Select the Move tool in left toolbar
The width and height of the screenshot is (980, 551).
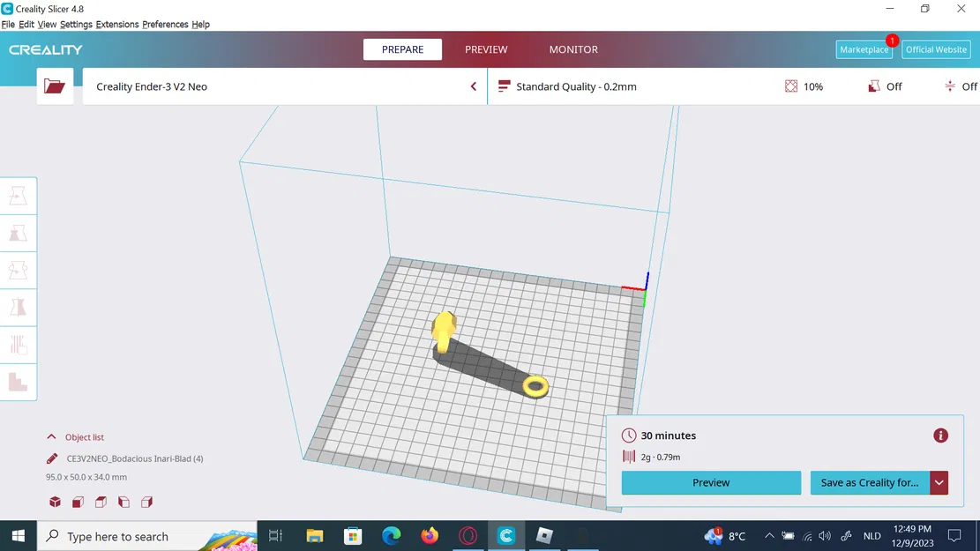coord(19,197)
